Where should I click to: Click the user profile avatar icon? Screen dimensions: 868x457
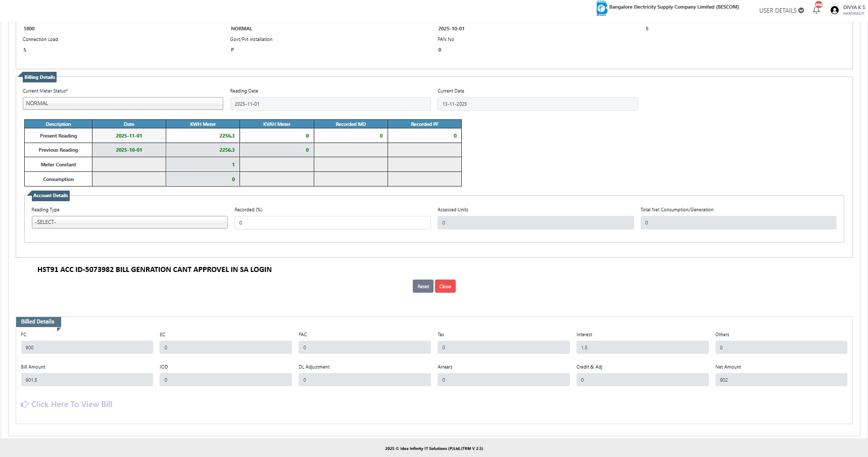pos(834,10)
